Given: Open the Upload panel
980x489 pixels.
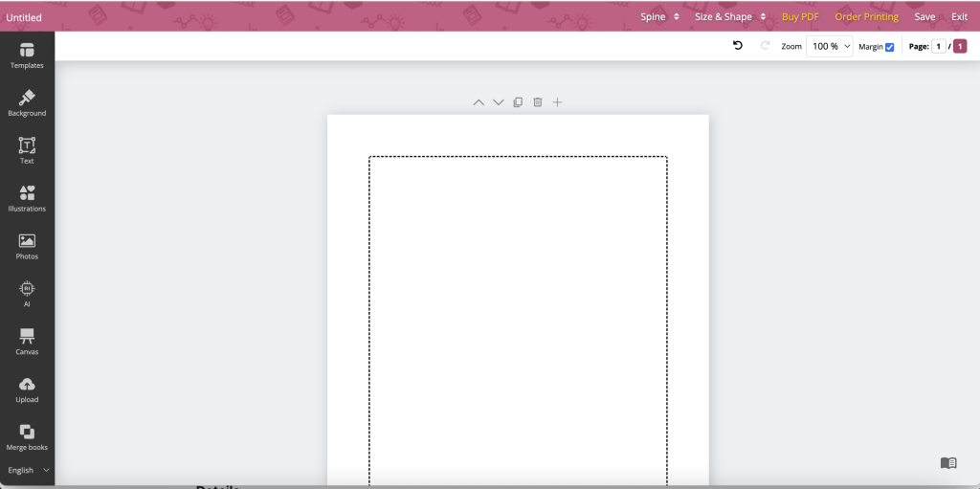Looking at the screenshot, I should [x=27, y=389].
